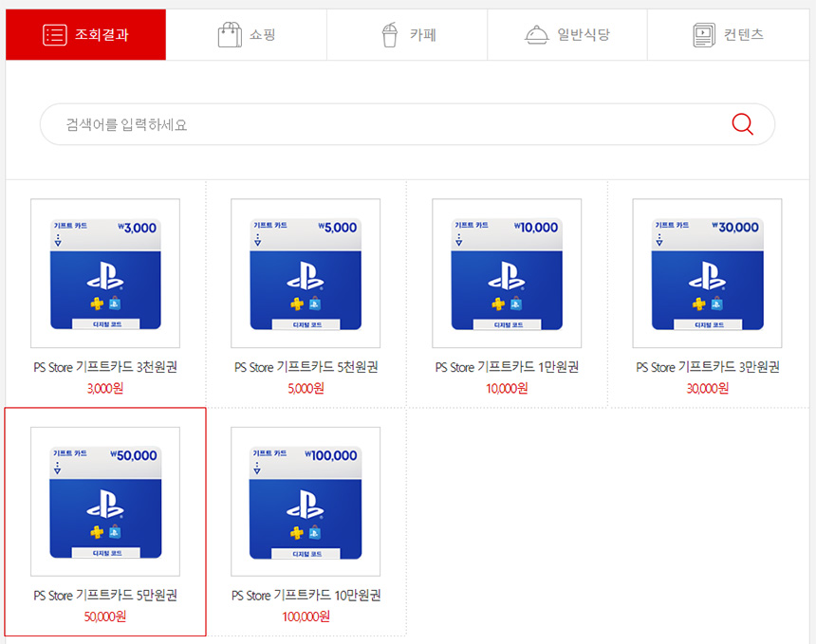The width and height of the screenshot is (816, 644).
Task: Click the 100,000원 price text
Action: click(x=306, y=616)
